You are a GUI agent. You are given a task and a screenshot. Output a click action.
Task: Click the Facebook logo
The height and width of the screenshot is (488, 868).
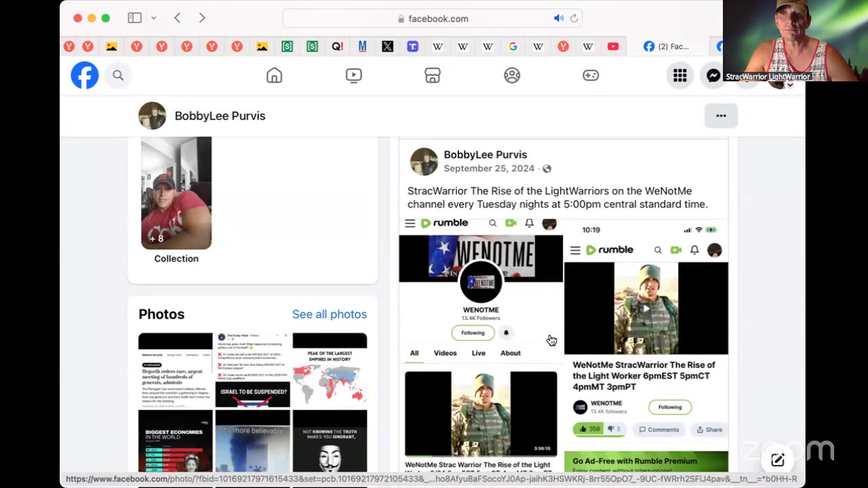tap(85, 75)
